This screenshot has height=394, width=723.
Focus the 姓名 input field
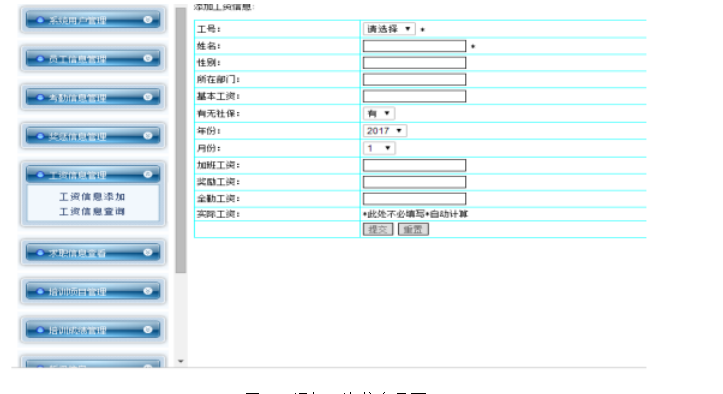click(x=414, y=46)
